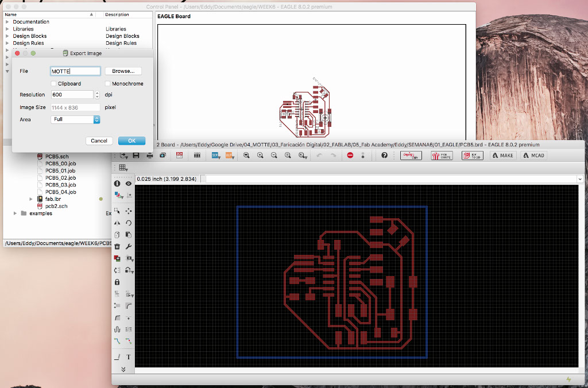Viewport: 588px width, 388px height.
Task: Open the Grid settings icon
Action: pos(123,168)
